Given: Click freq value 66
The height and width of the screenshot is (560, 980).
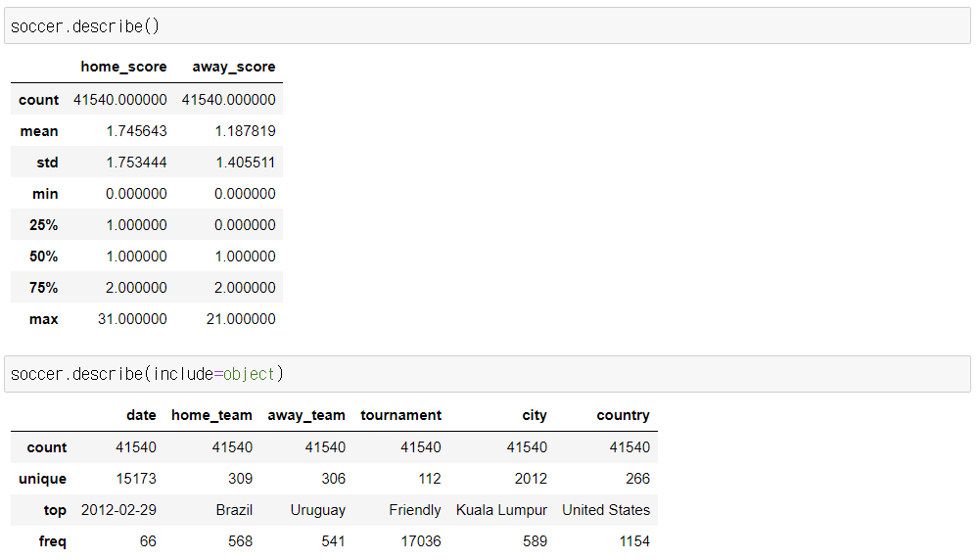Looking at the screenshot, I should (148, 541).
